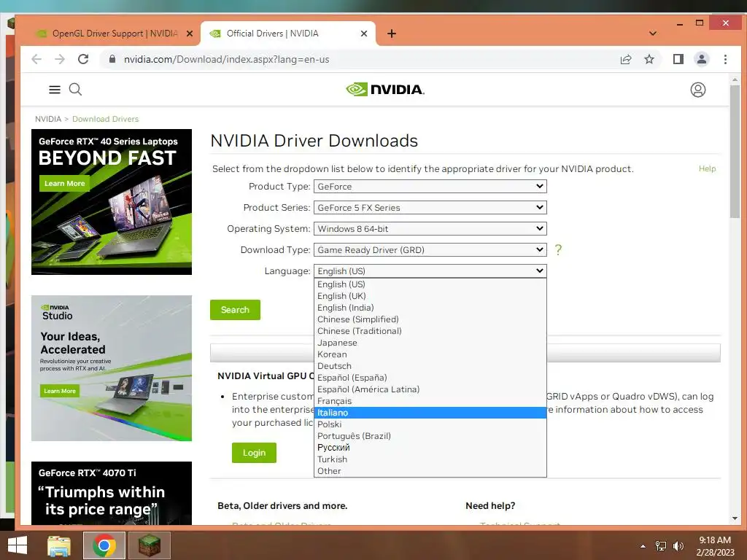Click the green Login button
This screenshot has width=747, height=560.
pos(254,452)
